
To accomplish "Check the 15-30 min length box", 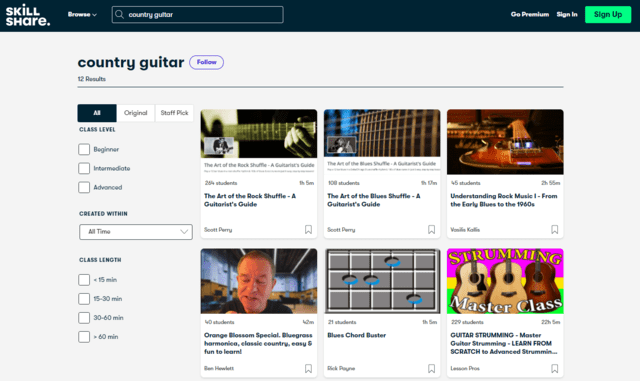I will click(x=84, y=299).
